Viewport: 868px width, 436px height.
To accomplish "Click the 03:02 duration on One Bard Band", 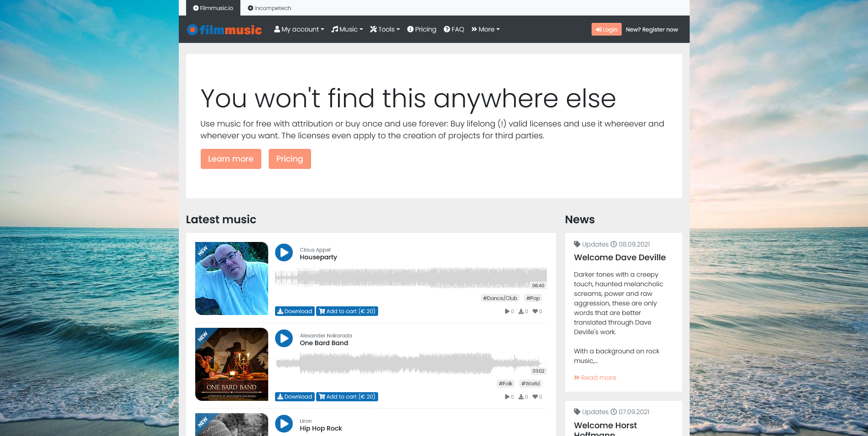I will [x=538, y=371].
